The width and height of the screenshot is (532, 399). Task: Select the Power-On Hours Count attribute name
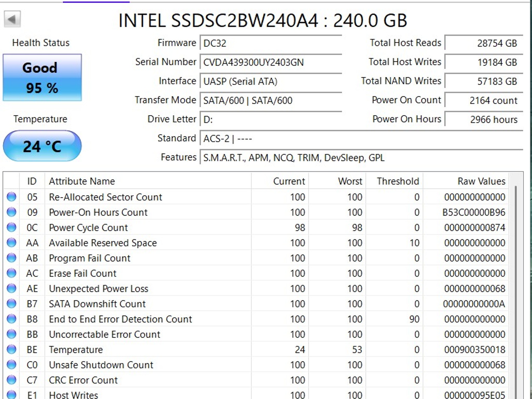click(x=98, y=212)
